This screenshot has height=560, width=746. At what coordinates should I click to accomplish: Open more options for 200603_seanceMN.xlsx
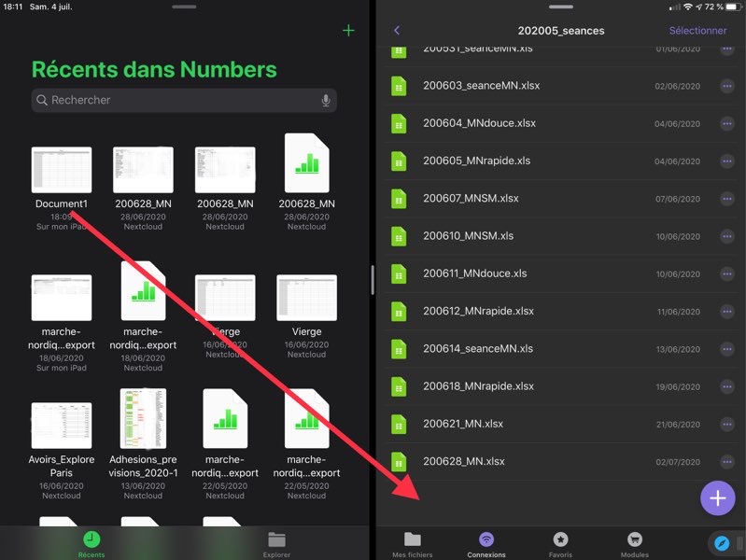(x=727, y=86)
